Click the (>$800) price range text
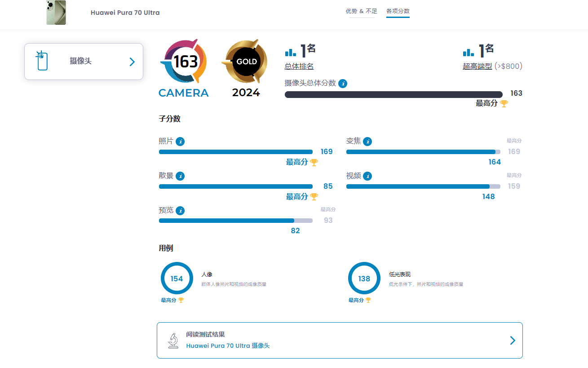588x368 pixels. click(x=508, y=67)
